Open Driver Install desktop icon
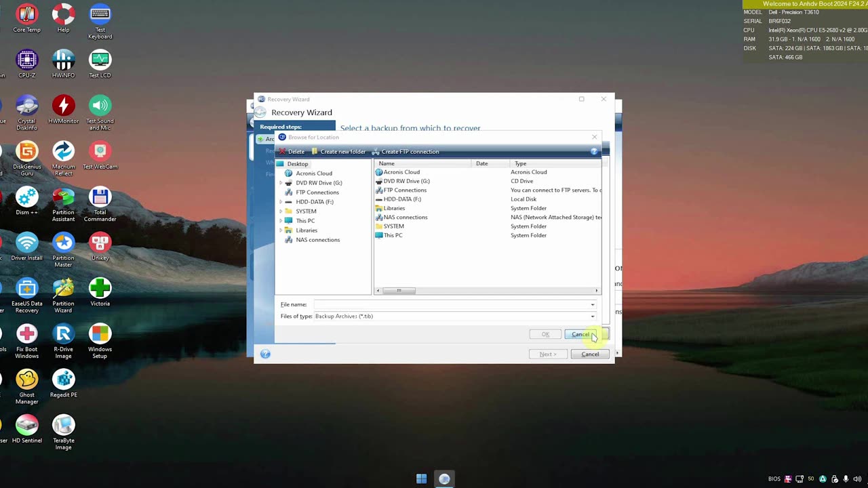 26,246
